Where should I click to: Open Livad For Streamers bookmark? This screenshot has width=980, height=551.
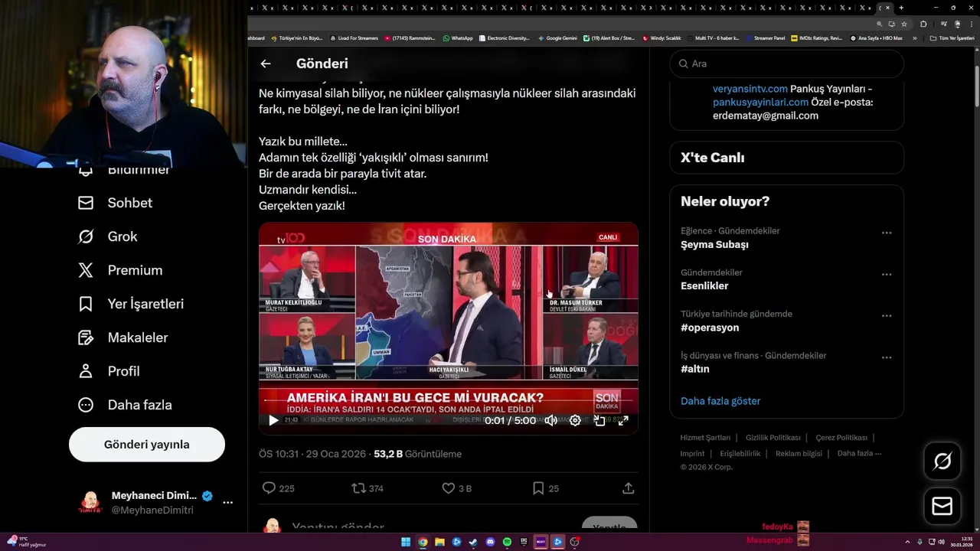coord(354,37)
